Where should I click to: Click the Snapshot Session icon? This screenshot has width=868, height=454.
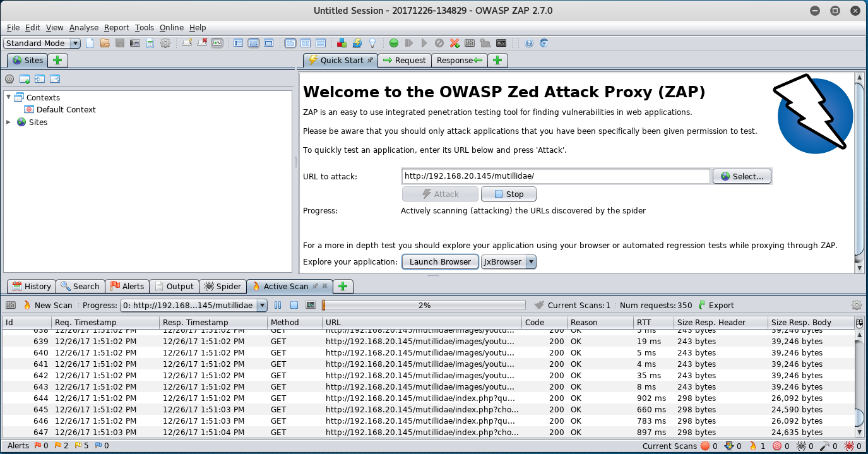135,43
